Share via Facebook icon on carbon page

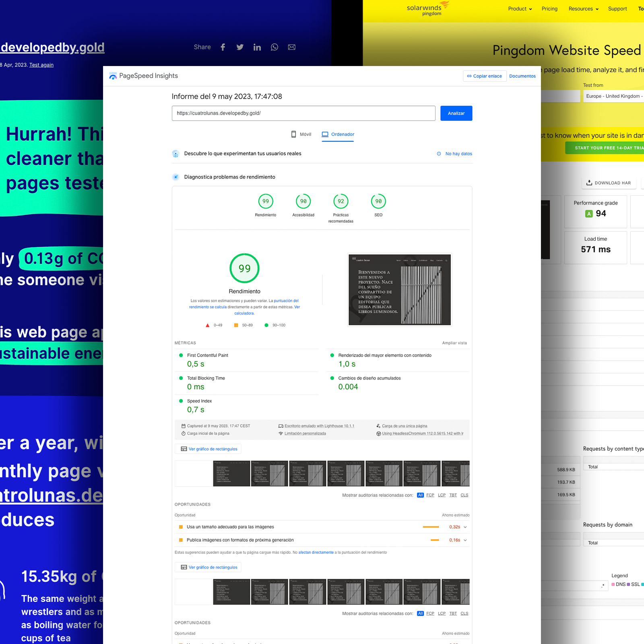pyautogui.click(x=223, y=47)
